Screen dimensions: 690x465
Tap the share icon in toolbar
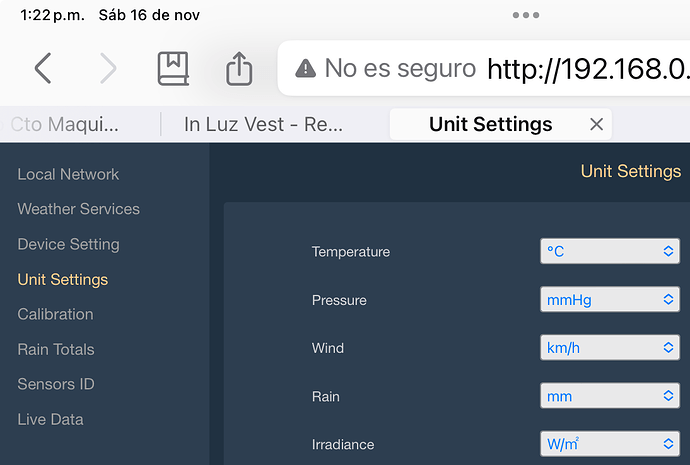point(239,68)
